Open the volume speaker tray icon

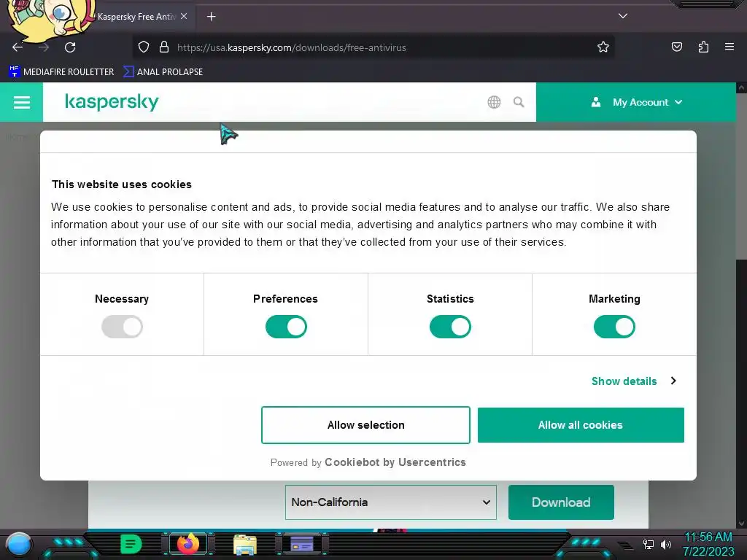[665, 544]
